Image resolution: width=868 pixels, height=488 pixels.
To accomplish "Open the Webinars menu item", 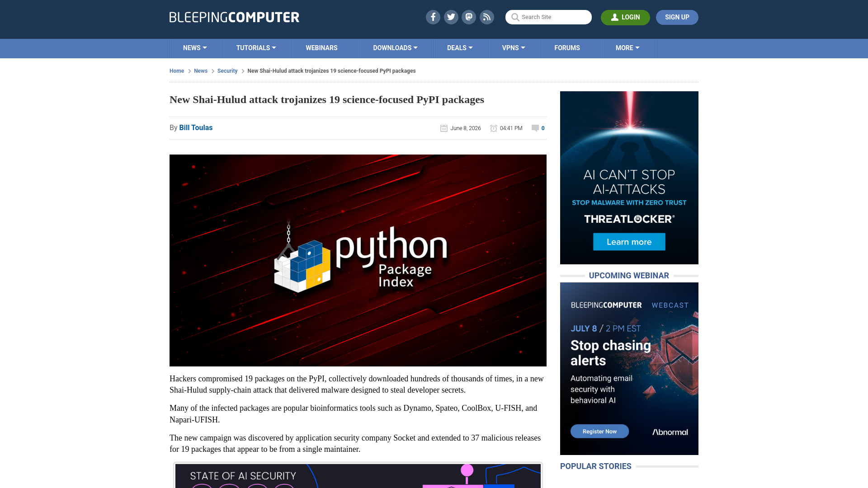I will (x=321, y=48).
